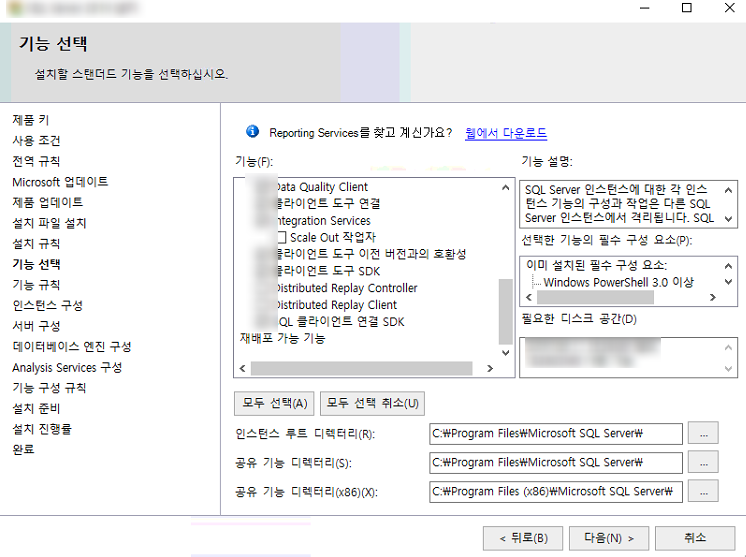Go back with the 뒤로(B) button
Screen dimensions: 746x557
(x=523, y=538)
